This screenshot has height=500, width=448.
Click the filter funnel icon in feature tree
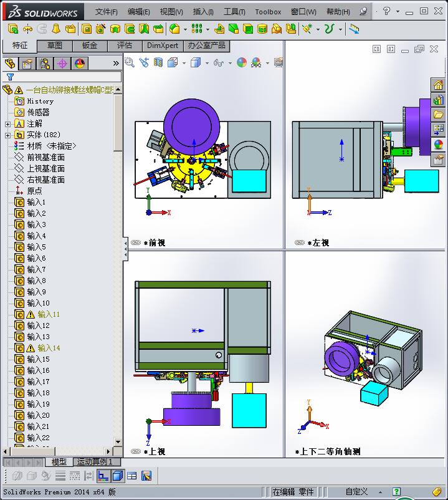coord(10,77)
